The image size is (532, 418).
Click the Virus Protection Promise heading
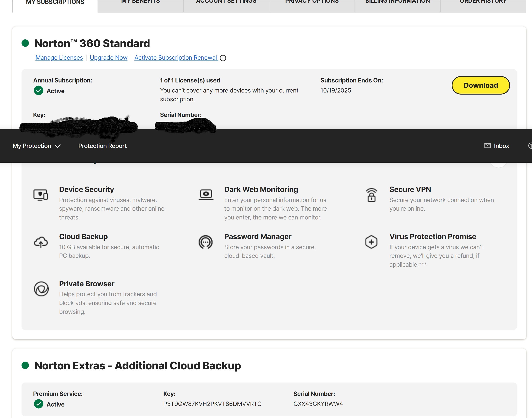433,237
